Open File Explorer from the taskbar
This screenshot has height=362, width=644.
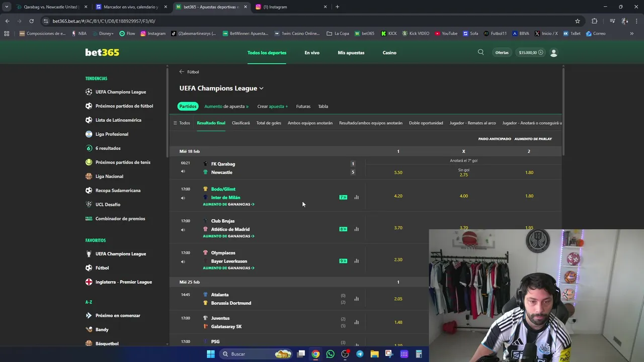click(x=374, y=354)
